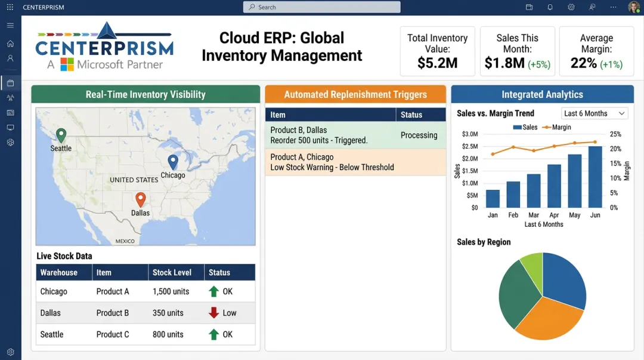The width and height of the screenshot is (644, 360).
Task: Open the user avatar menu
Action: pos(634,7)
